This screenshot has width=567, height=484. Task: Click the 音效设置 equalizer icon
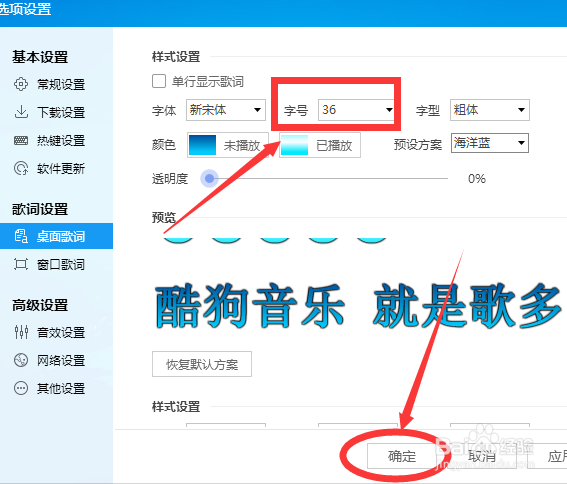pos(21,332)
